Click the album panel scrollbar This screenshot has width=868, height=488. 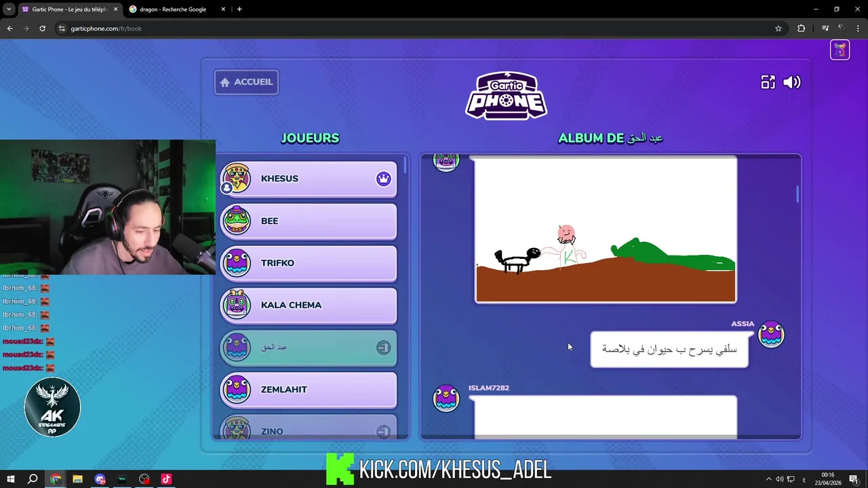[x=797, y=194]
